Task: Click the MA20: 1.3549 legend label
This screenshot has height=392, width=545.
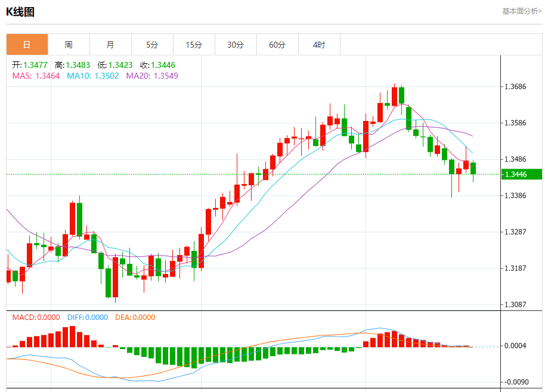Action: 152,76
